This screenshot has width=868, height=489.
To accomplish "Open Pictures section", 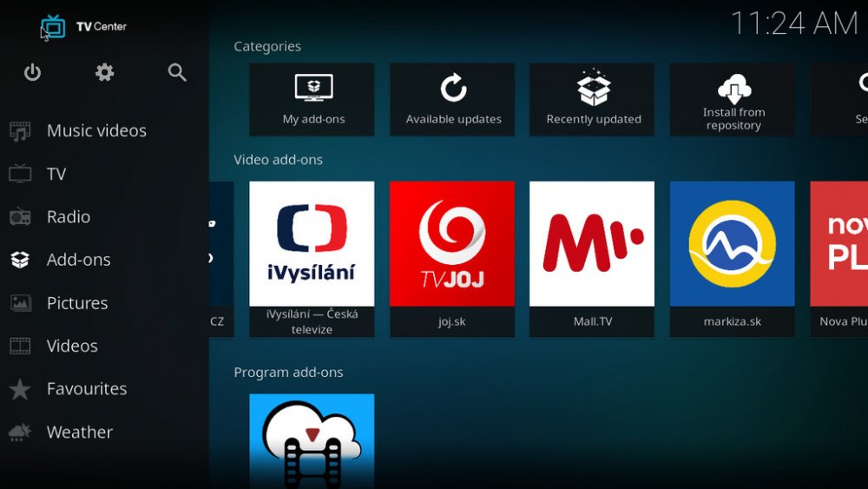I will tap(76, 303).
